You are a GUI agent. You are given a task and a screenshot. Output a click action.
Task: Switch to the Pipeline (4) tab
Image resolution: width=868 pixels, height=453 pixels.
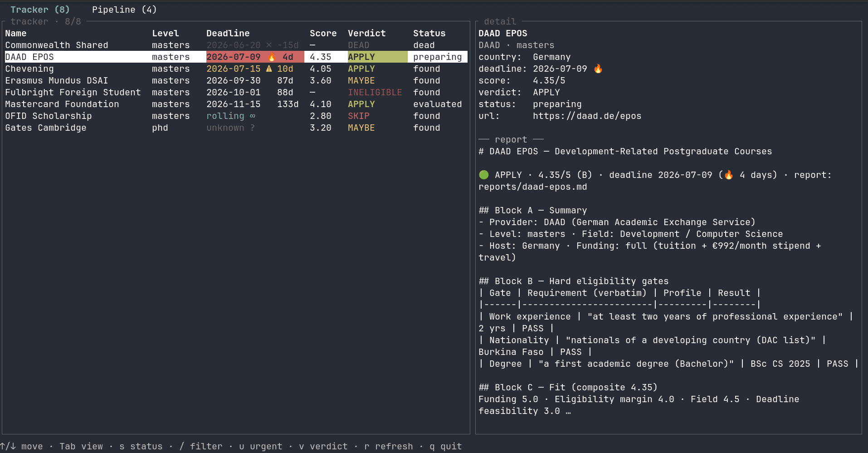click(x=124, y=10)
